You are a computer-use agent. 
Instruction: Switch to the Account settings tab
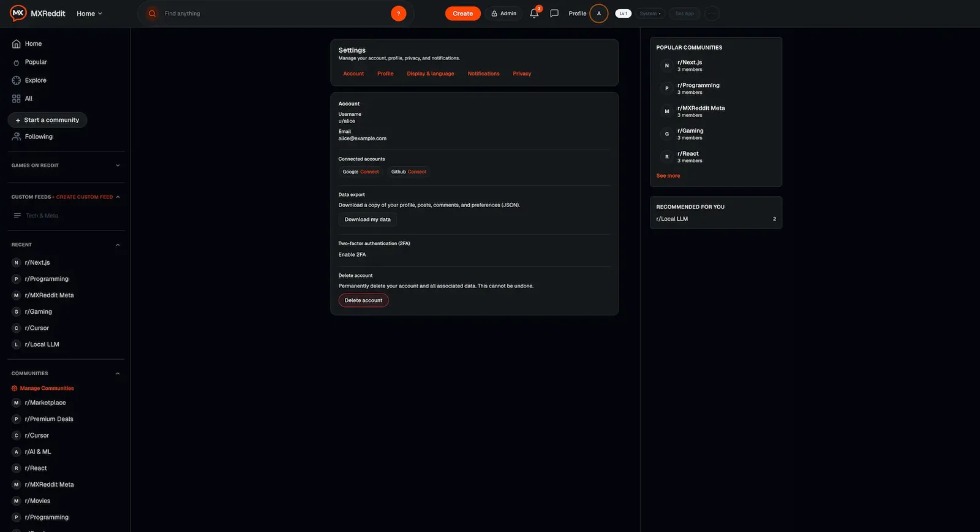coord(353,74)
